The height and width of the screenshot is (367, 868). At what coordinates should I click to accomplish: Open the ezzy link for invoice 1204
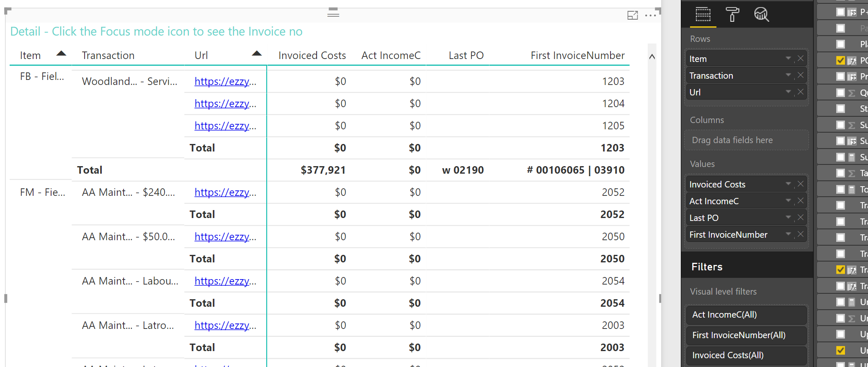click(x=225, y=103)
